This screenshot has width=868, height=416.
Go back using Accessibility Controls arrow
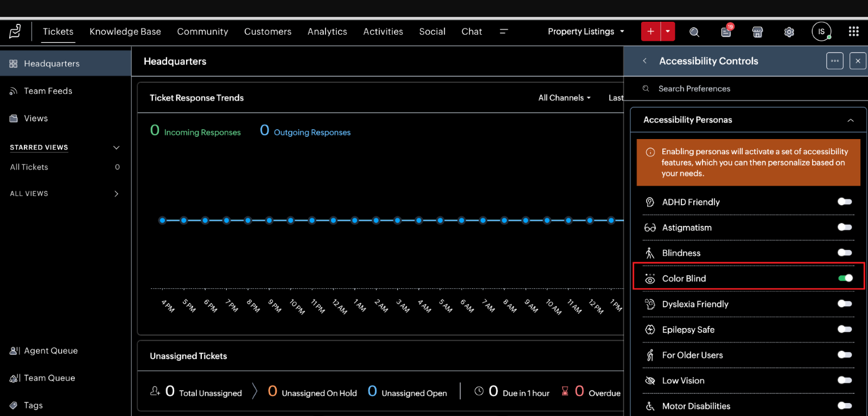(644, 61)
